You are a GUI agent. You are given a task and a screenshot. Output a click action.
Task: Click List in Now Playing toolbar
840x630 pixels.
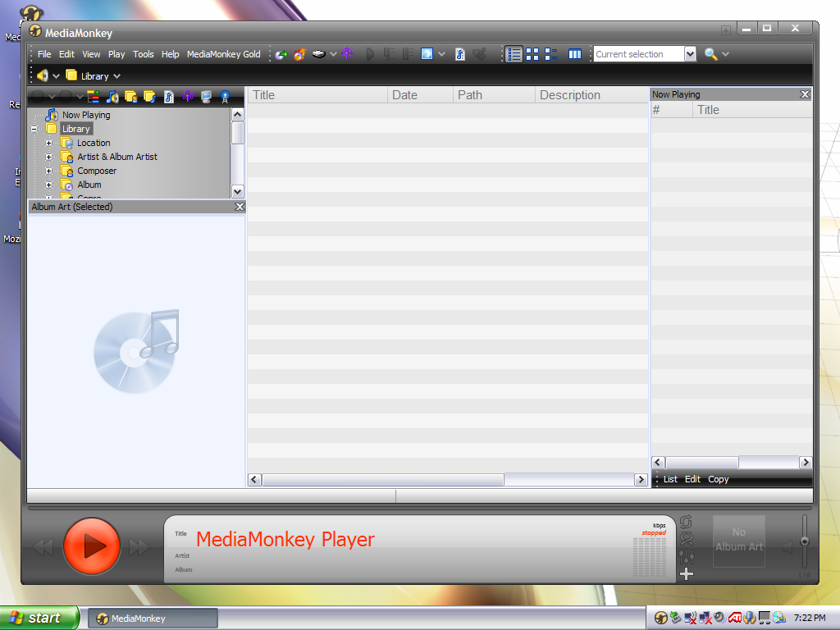tap(670, 479)
